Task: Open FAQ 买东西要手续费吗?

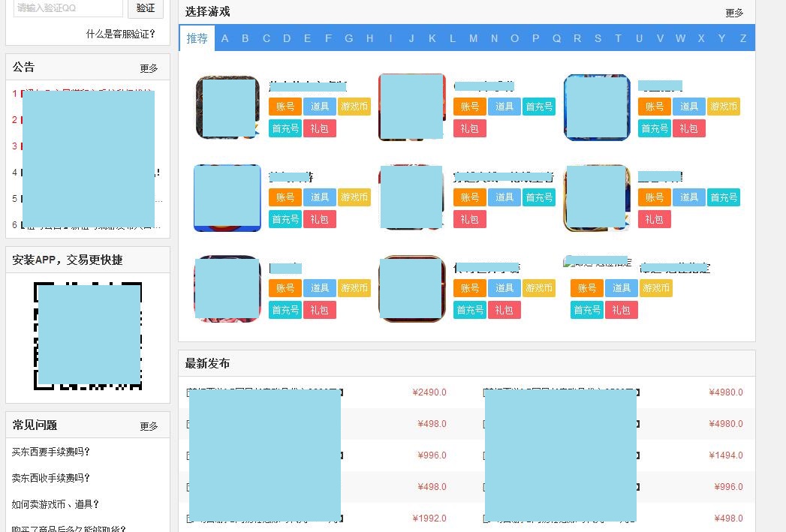Action: [x=51, y=452]
